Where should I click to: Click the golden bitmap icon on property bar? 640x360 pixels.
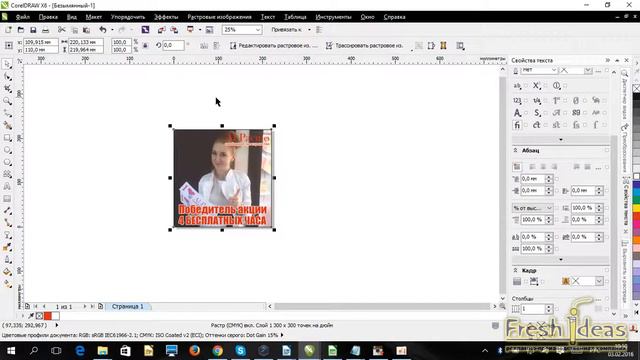[443, 46]
